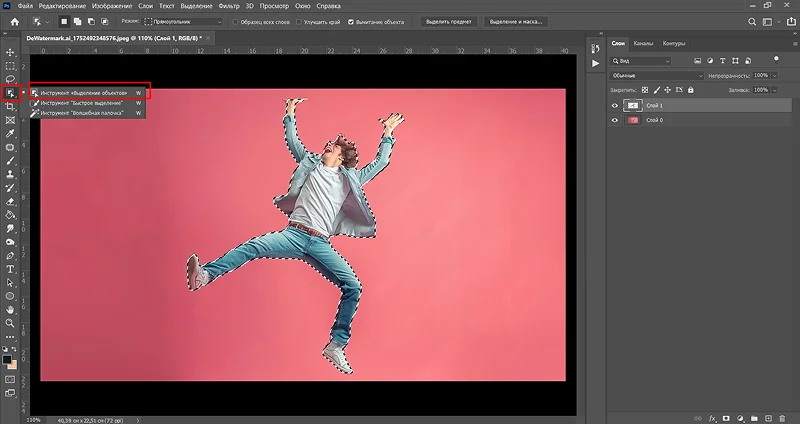
Task: Select the Frame tool
Action: (10, 120)
